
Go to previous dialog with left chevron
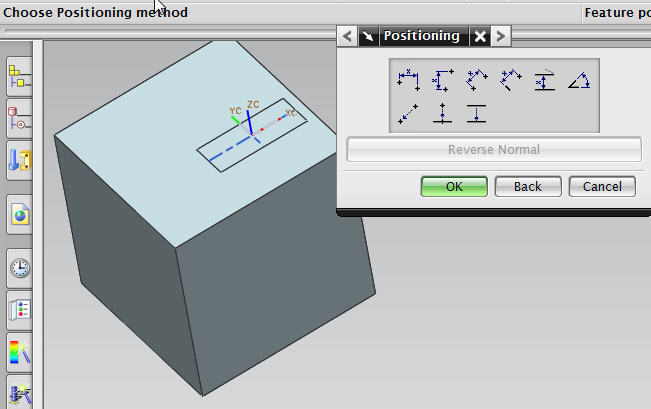[x=347, y=36]
